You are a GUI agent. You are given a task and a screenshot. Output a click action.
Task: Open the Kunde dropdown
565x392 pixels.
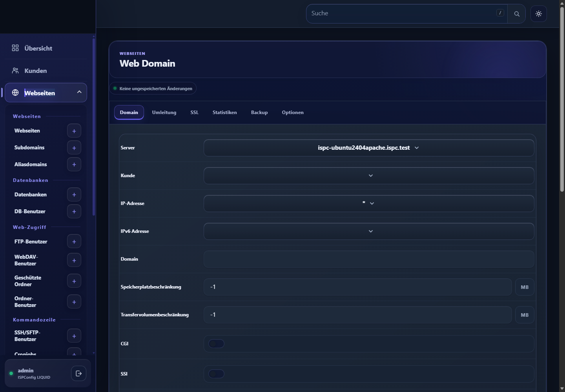pos(369,176)
